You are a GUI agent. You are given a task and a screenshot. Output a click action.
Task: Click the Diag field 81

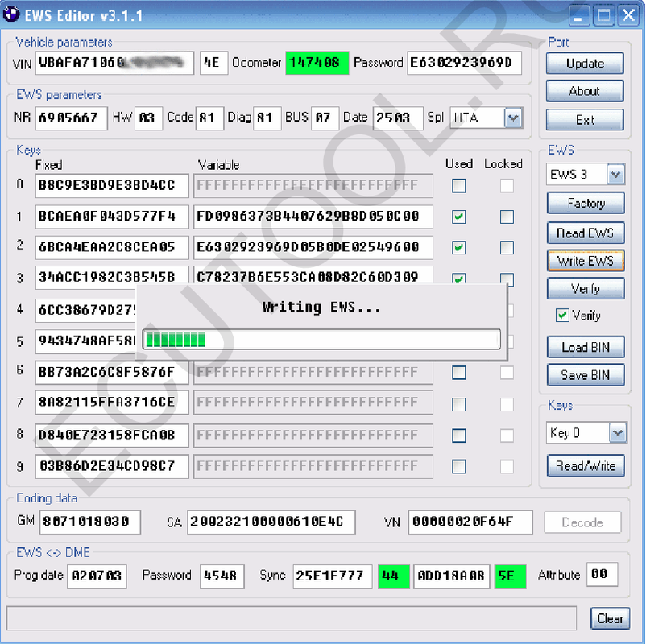coord(267,118)
